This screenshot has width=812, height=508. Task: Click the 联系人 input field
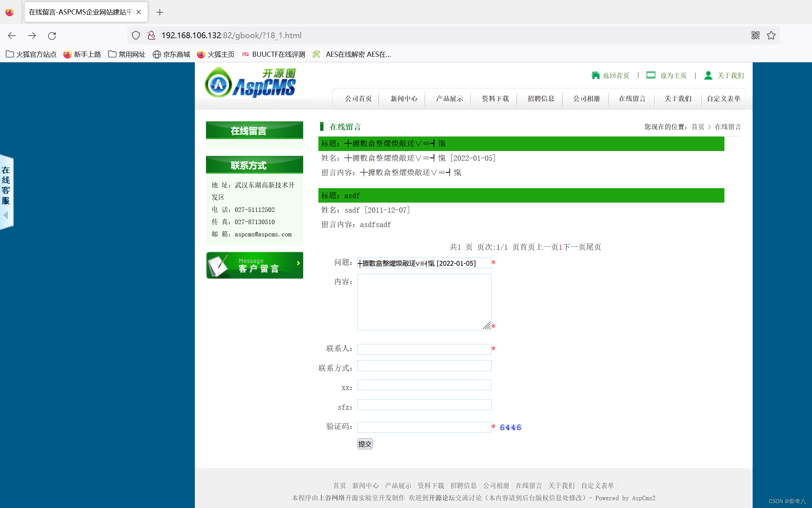424,349
